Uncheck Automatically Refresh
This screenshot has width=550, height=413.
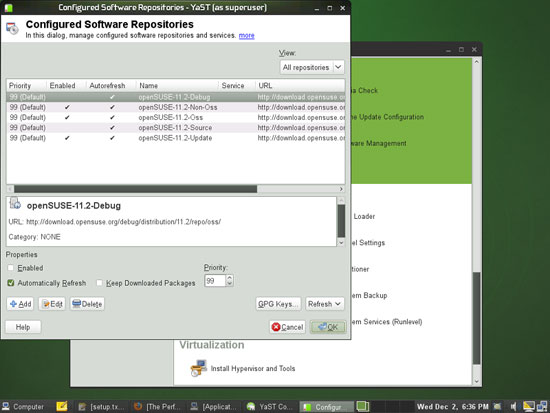tap(11, 283)
